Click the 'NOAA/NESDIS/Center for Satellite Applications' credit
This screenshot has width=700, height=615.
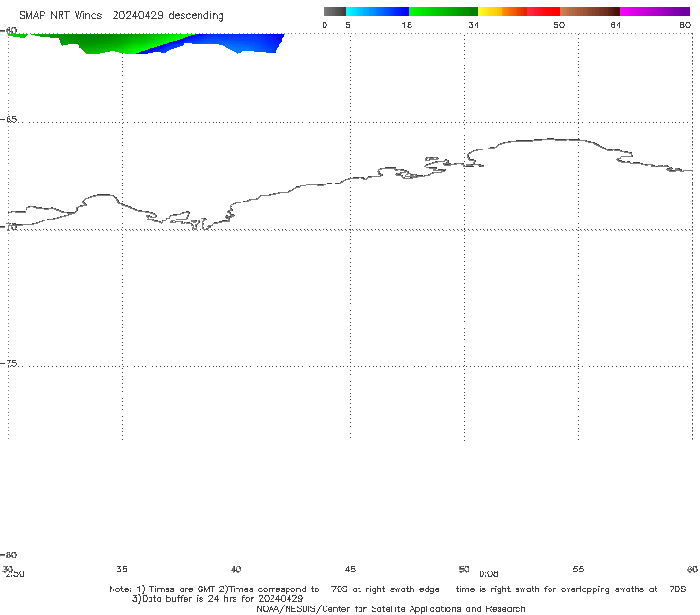click(391, 609)
